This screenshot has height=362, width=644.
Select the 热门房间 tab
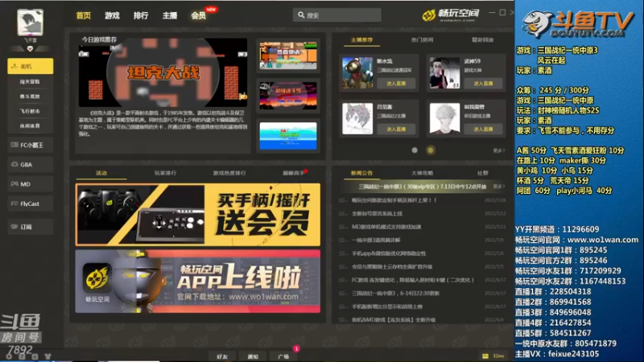point(422,39)
